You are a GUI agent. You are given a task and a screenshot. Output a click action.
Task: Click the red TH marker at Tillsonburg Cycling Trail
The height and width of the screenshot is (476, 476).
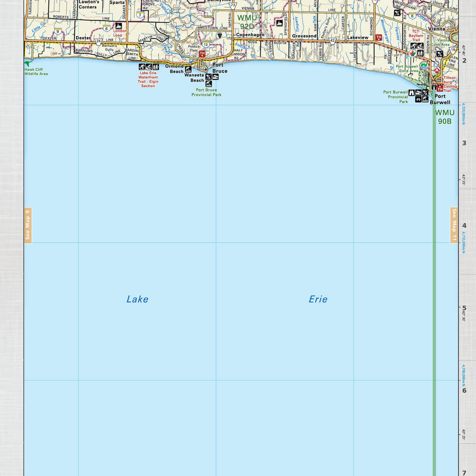pyautogui.click(x=440, y=89)
